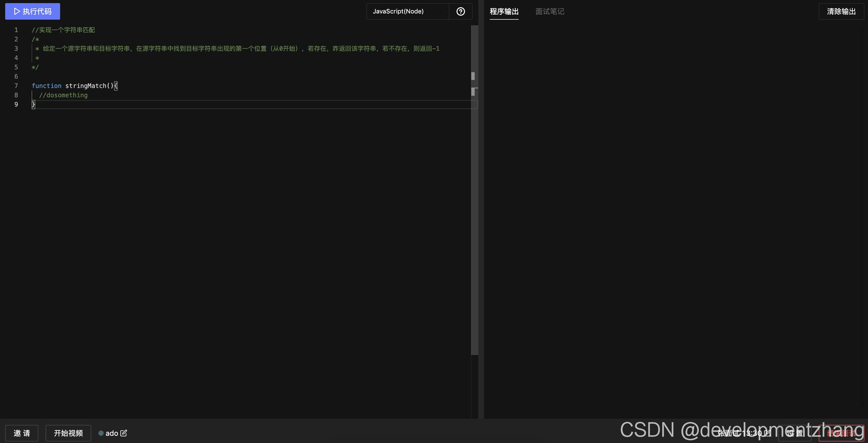The height and width of the screenshot is (443, 868).
Task: Click the ado status dot
Action: tap(101, 433)
